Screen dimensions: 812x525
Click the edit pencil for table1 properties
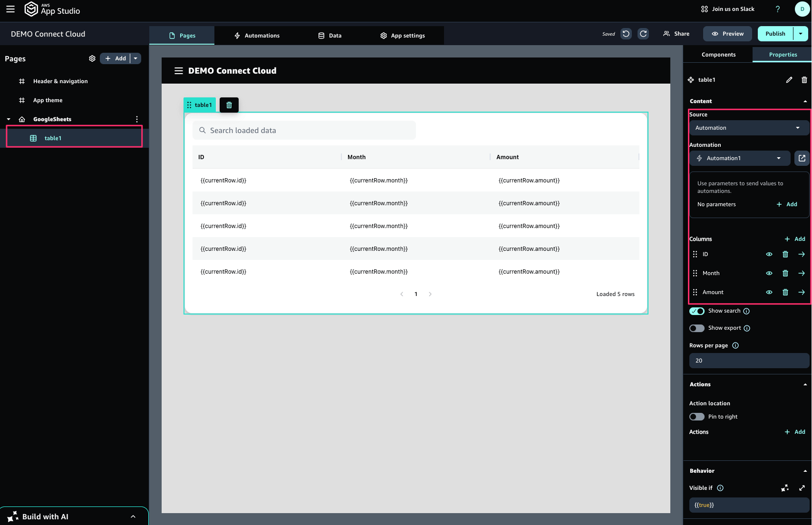789,80
